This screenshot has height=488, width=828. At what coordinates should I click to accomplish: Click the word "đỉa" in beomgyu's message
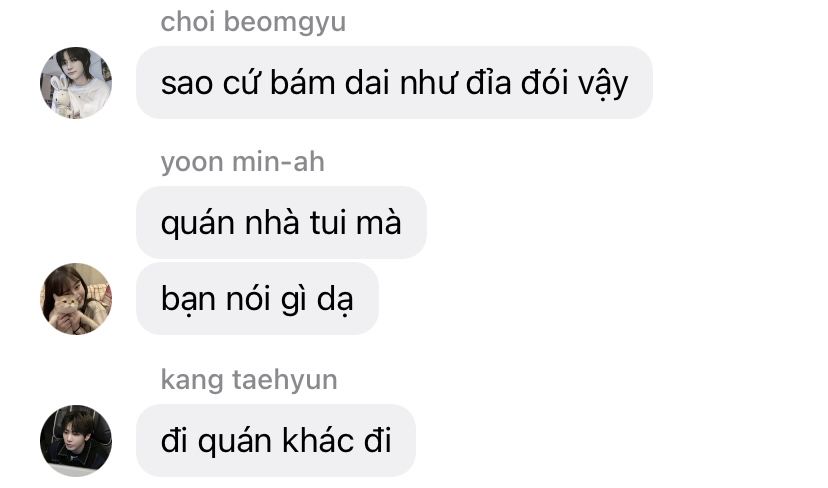click(x=488, y=83)
